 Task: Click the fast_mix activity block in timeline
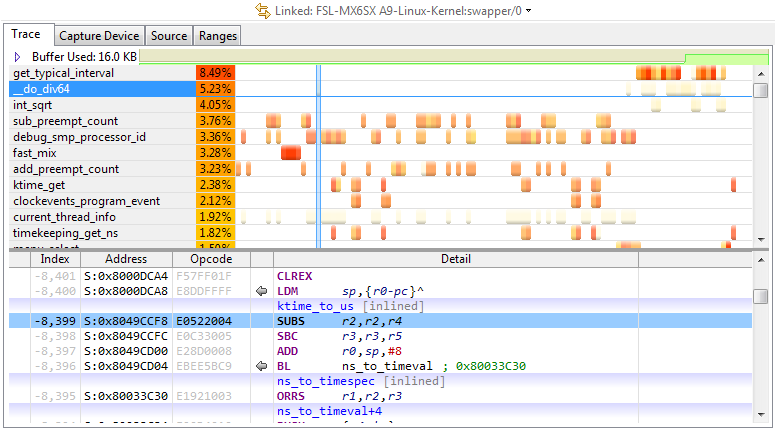pos(291,153)
